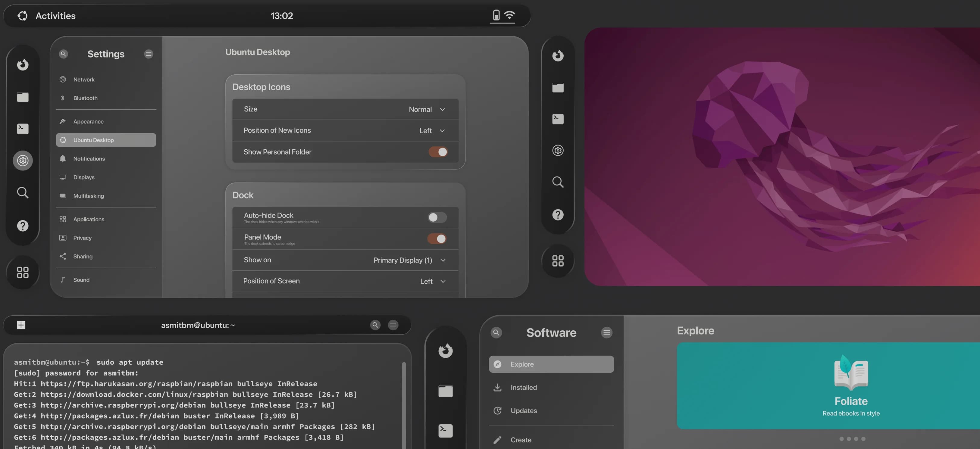
Task: Click the new tab button in the terminal
Action: pyautogui.click(x=21, y=325)
